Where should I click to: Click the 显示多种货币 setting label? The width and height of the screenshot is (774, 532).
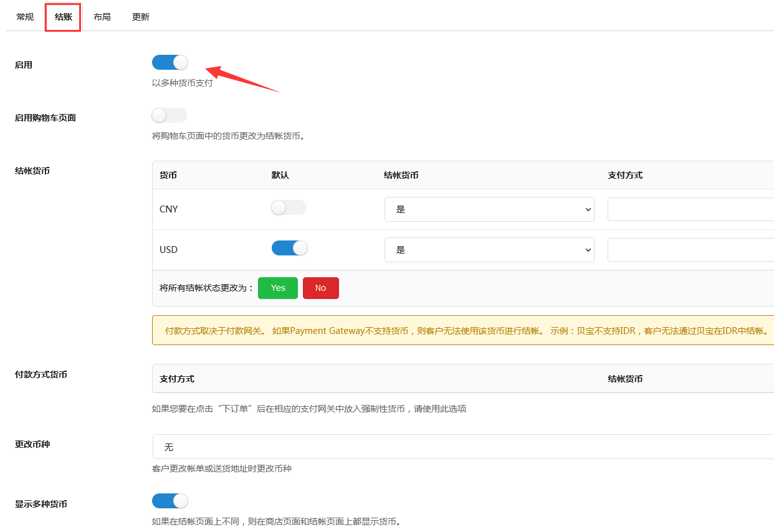coord(41,504)
